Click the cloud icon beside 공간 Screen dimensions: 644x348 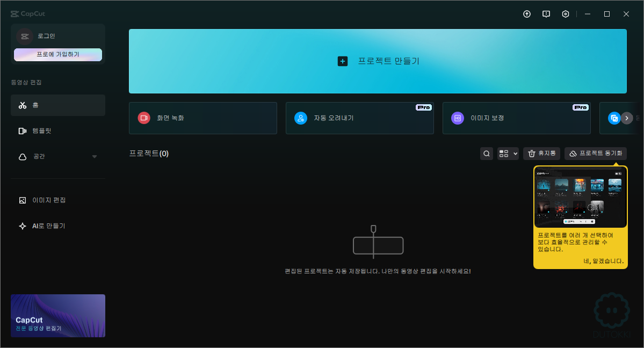click(x=23, y=157)
